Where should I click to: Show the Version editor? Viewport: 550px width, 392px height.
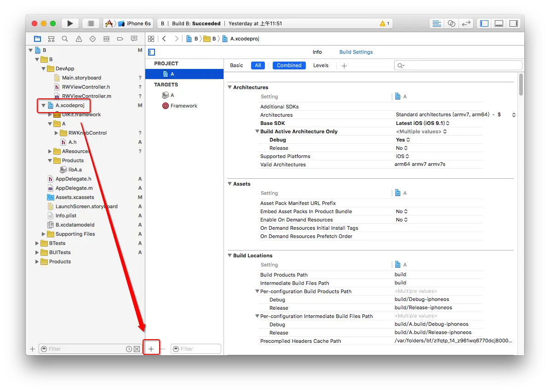pyautogui.click(x=466, y=23)
